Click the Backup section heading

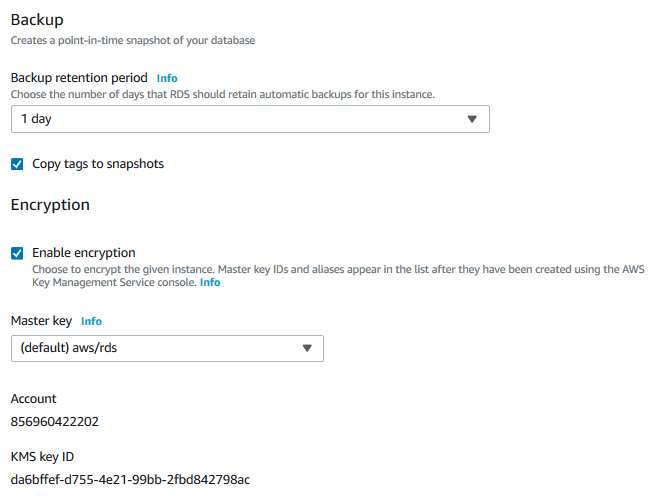[x=37, y=19]
